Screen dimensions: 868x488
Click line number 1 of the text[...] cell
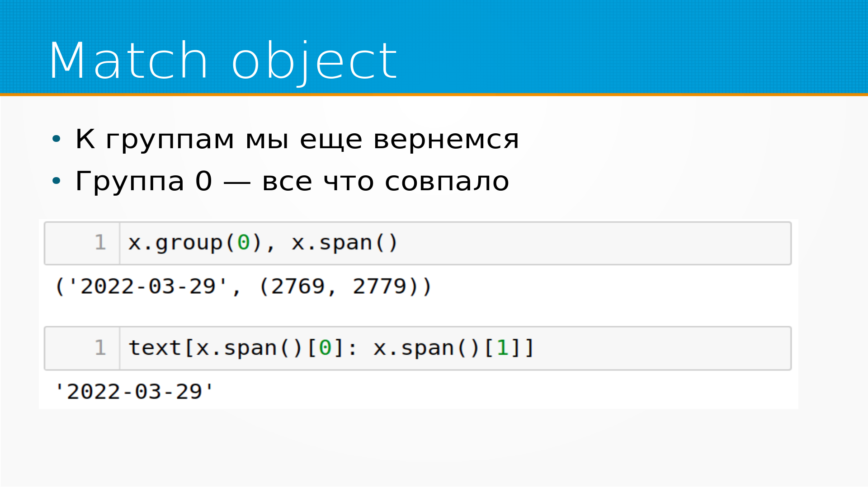coord(100,348)
